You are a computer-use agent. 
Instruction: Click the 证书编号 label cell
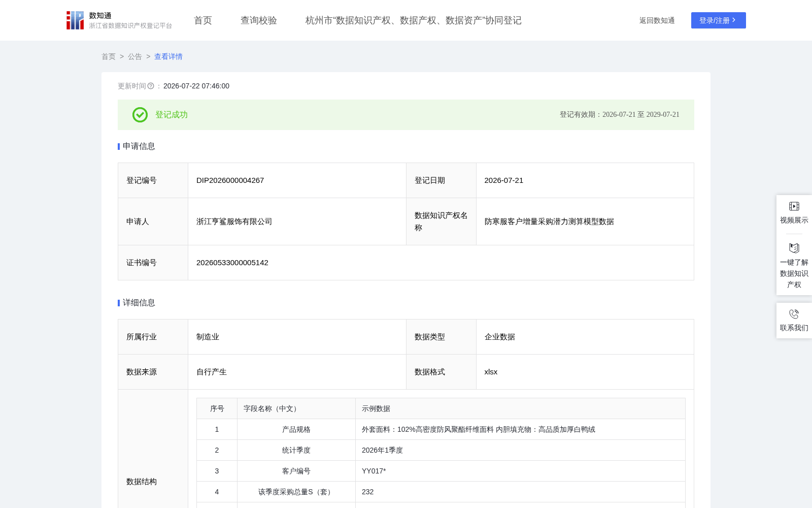(153, 263)
